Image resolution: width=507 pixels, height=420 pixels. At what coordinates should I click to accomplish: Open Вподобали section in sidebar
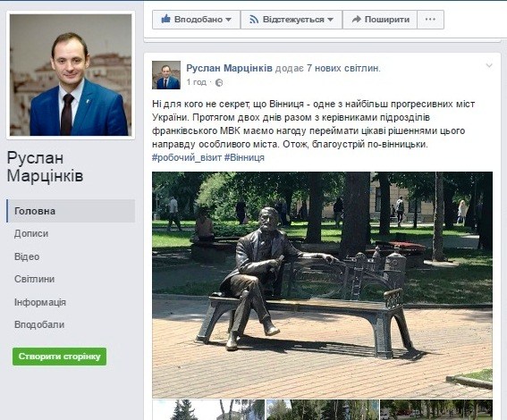coord(39,324)
